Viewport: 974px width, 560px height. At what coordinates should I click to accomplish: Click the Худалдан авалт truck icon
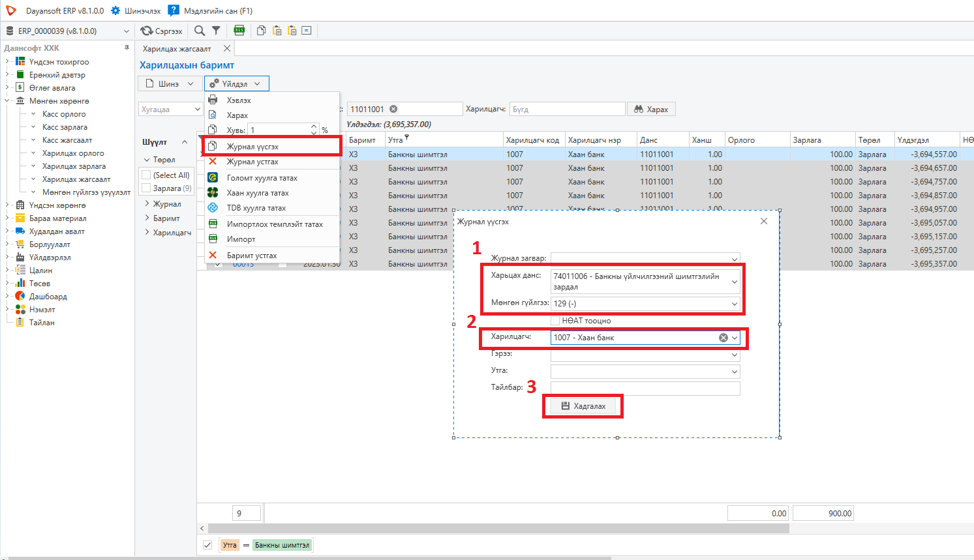pyautogui.click(x=20, y=231)
